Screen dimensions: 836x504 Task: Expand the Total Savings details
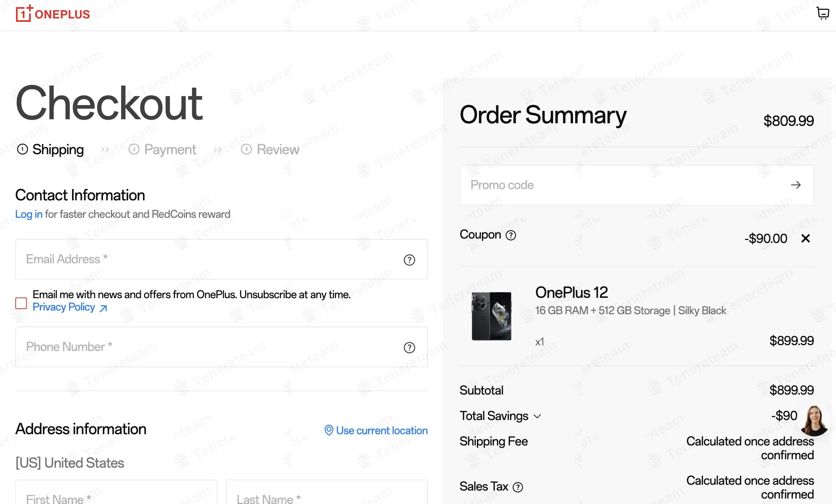click(537, 416)
